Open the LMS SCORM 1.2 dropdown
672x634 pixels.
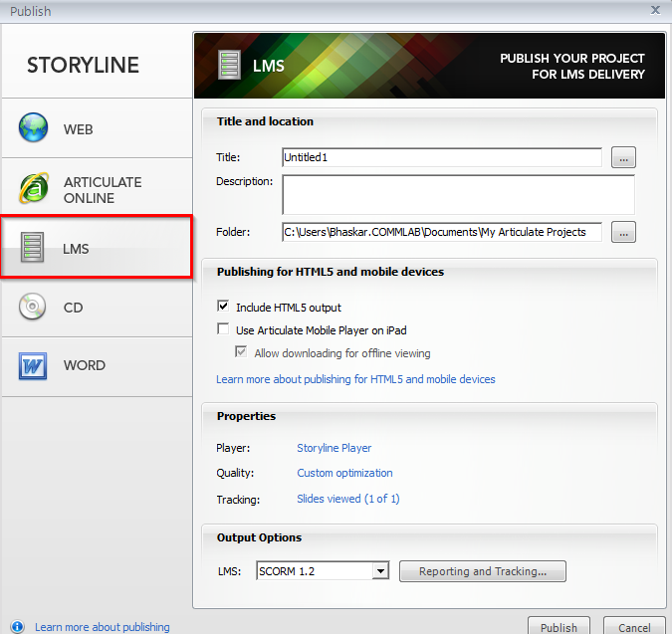click(379, 571)
